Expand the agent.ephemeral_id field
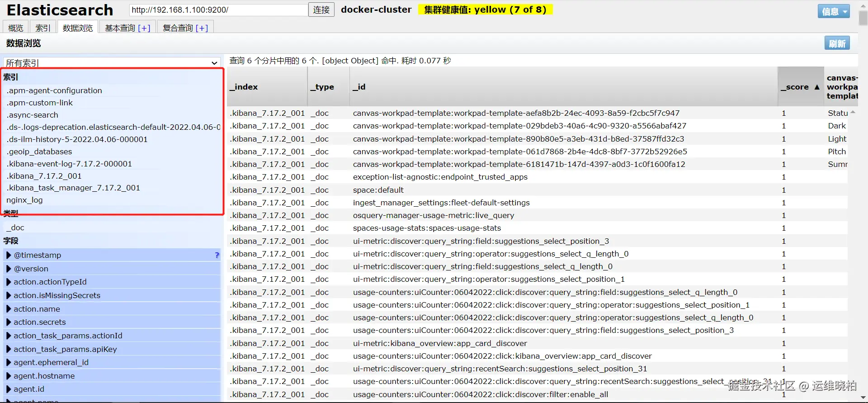 click(x=9, y=362)
